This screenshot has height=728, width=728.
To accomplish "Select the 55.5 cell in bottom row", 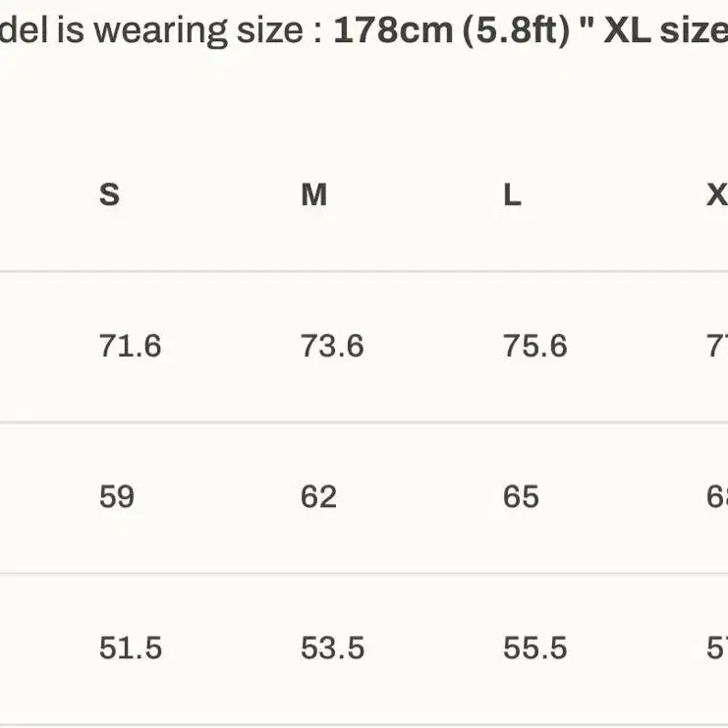I will pyautogui.click(x=535, y=648).
